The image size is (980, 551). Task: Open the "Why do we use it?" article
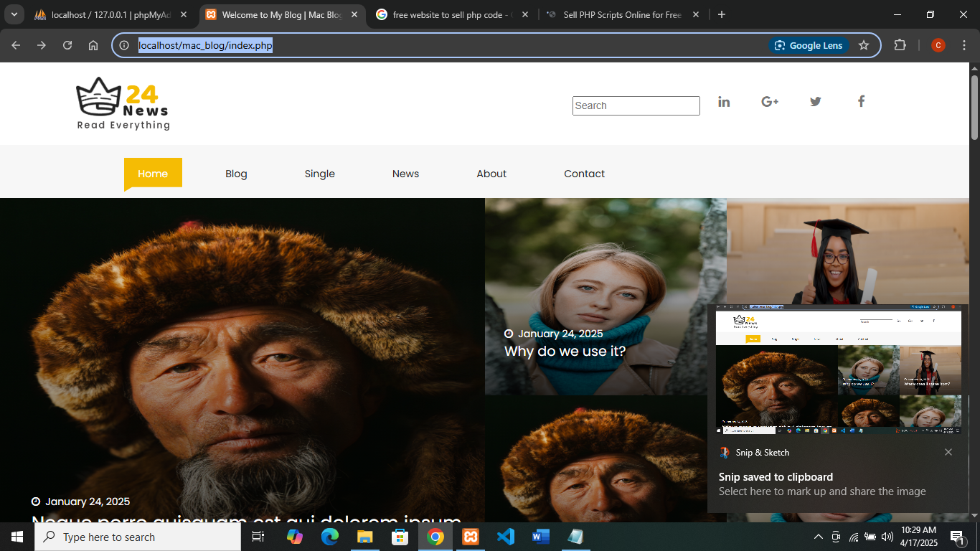565,352
